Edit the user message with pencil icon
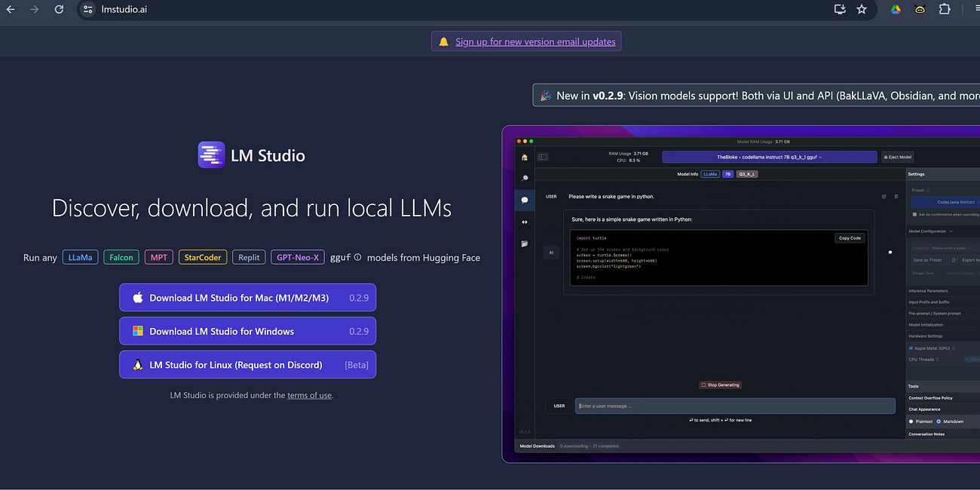The image size is (980, 490). point(884,197)
